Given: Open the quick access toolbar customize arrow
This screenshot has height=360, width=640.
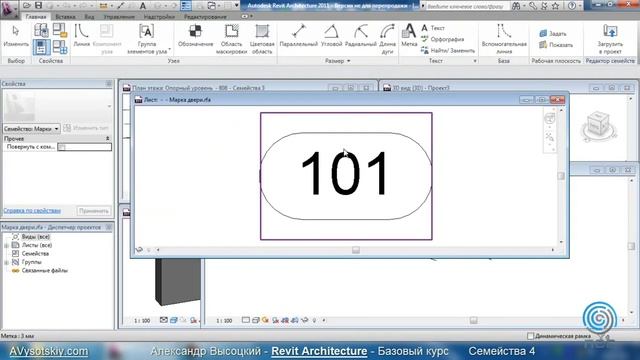Looking at the screenshot, I should [x=236, y=6].
